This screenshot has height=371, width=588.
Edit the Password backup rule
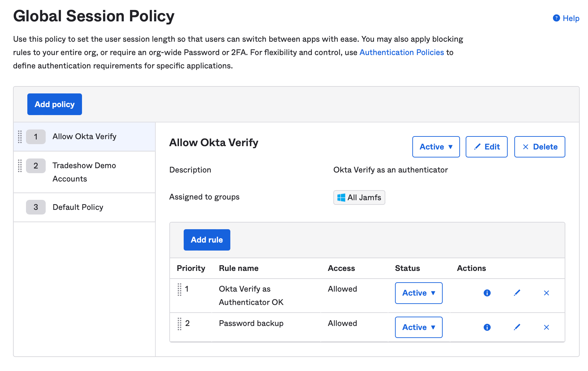pyautogui.click(x=517, y=327)
